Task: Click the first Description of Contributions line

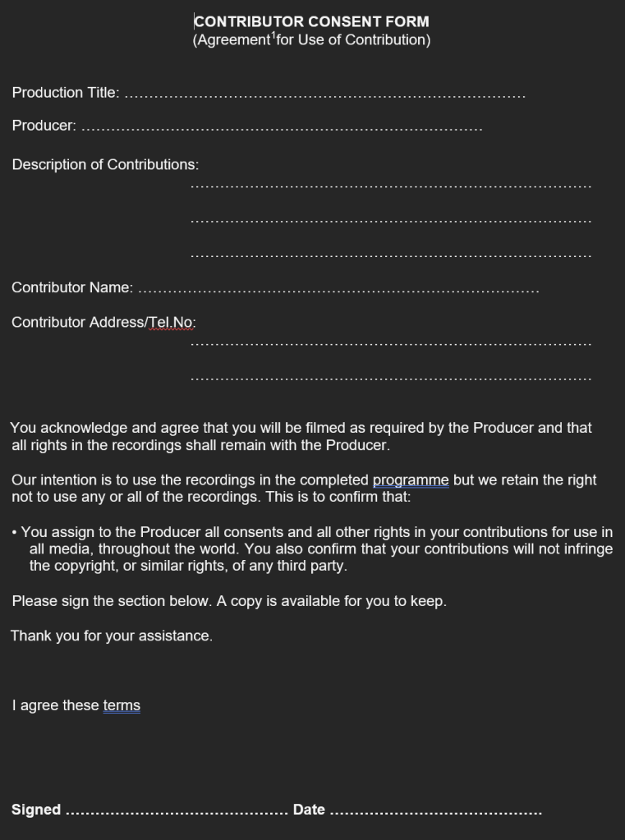Action: pos(390,187)
